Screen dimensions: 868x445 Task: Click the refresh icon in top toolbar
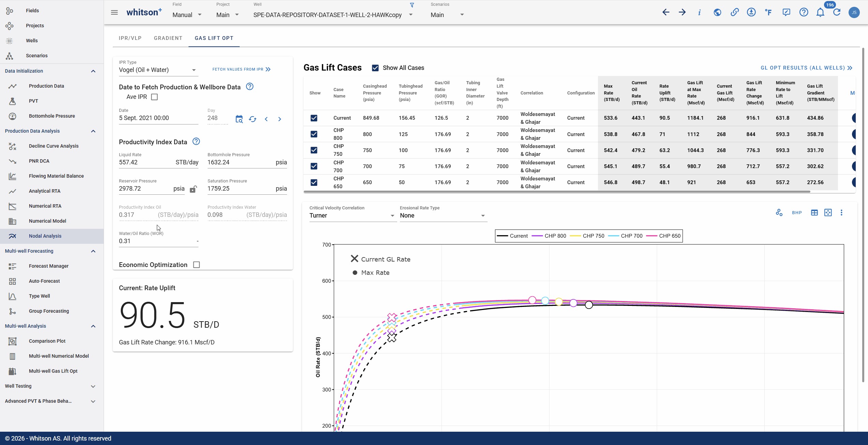pyautogui.click(x=837, y=13)
